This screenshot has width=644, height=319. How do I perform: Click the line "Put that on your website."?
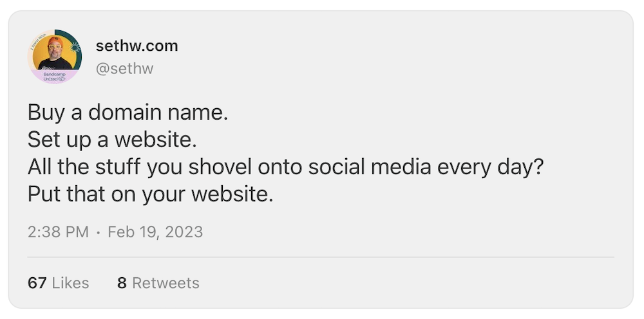pyautogui.click(x=150, y=194)
